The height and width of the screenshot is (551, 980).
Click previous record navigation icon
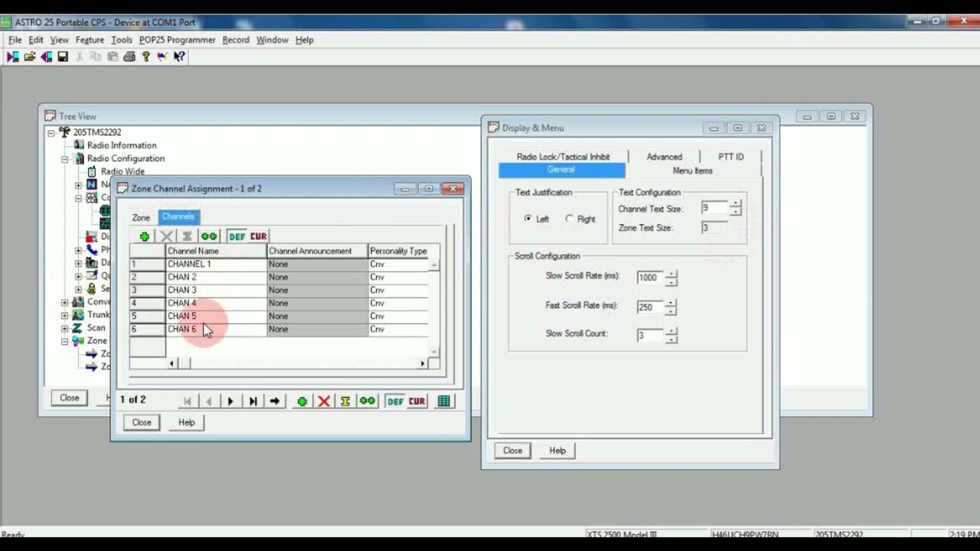[x=208, y=401]
